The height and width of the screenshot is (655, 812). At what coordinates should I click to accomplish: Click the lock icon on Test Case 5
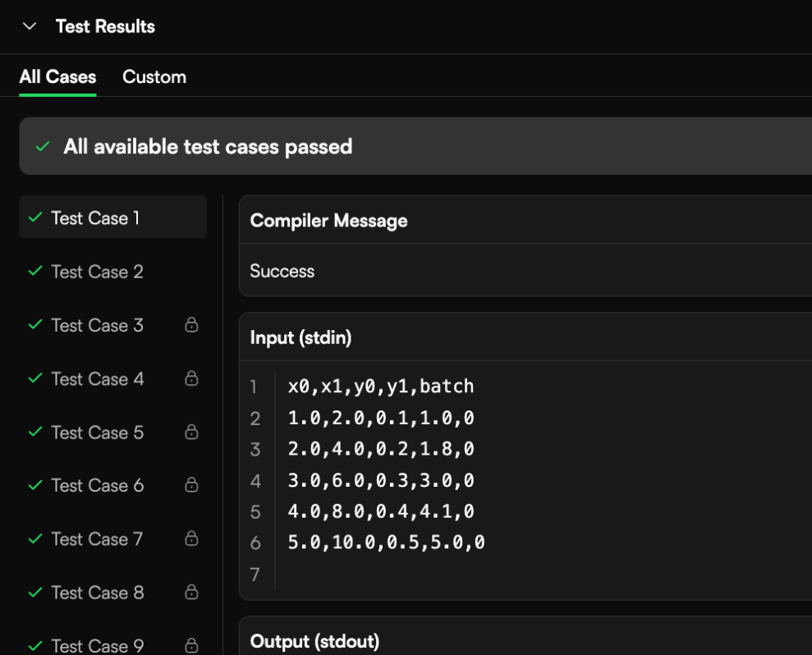[x=191, y=433]
